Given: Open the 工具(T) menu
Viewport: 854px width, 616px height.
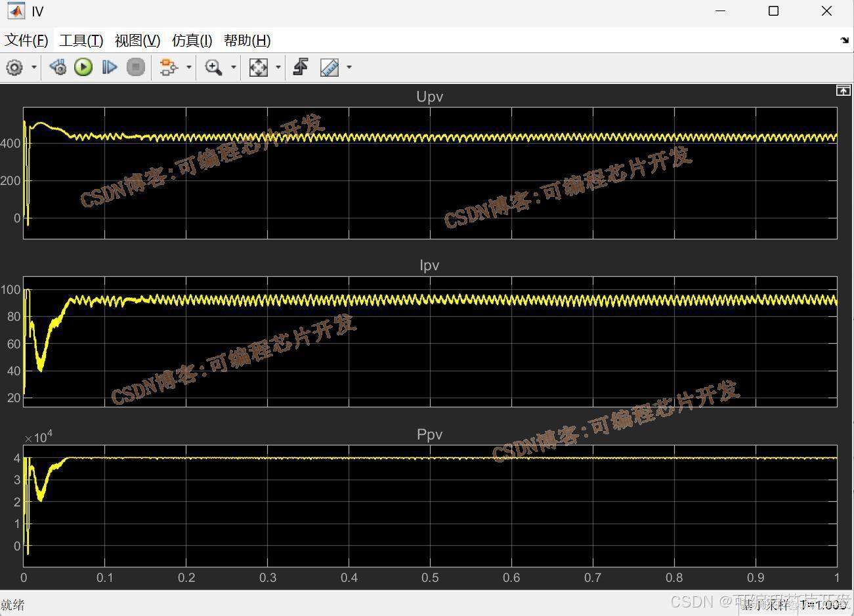Looking at the screenshot, I should tap(81, 41).
